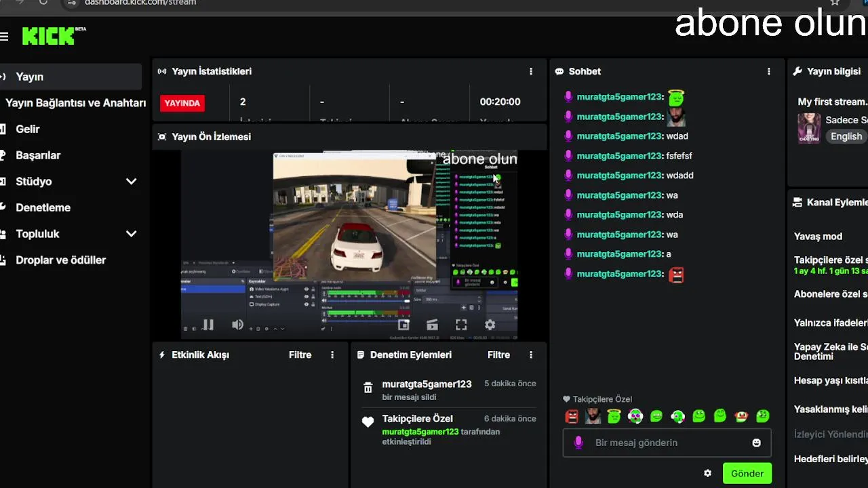The image size is (868, 488).
Task: Open the hamburger menu beside Kick logo
Action: (4, 37)
